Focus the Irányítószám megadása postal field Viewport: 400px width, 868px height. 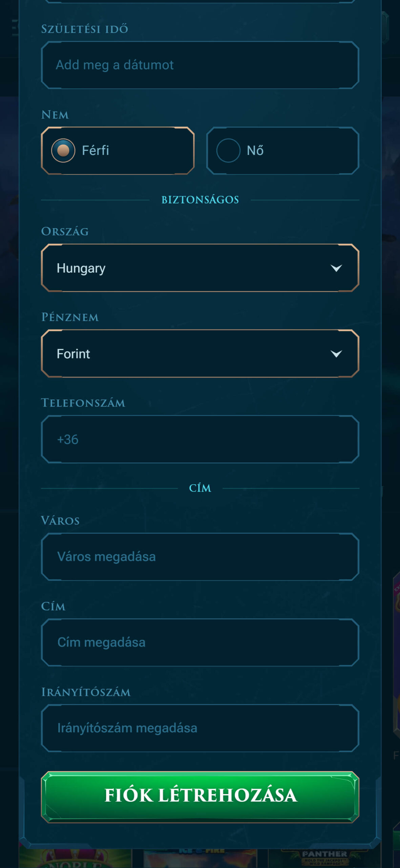click(x=200, y=728)
